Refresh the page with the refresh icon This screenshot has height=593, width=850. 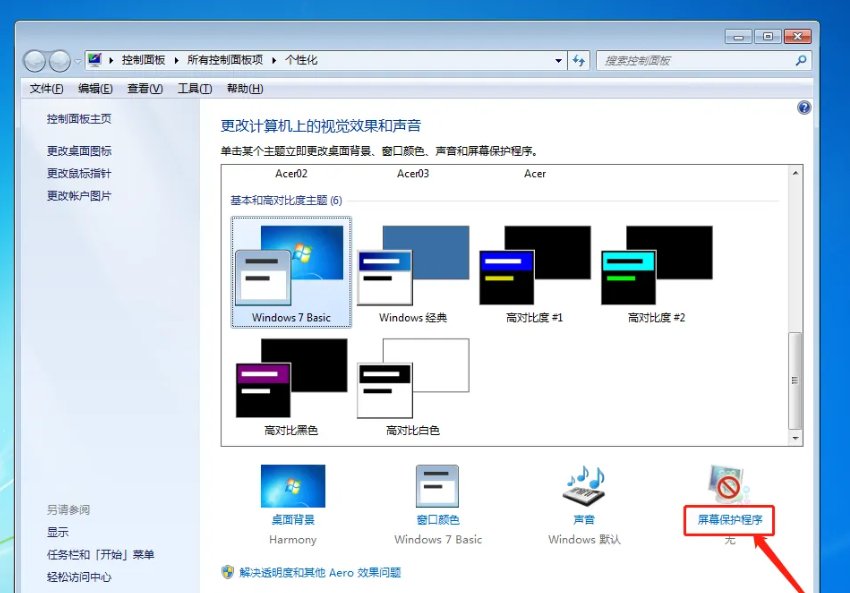tap(578, 61)
